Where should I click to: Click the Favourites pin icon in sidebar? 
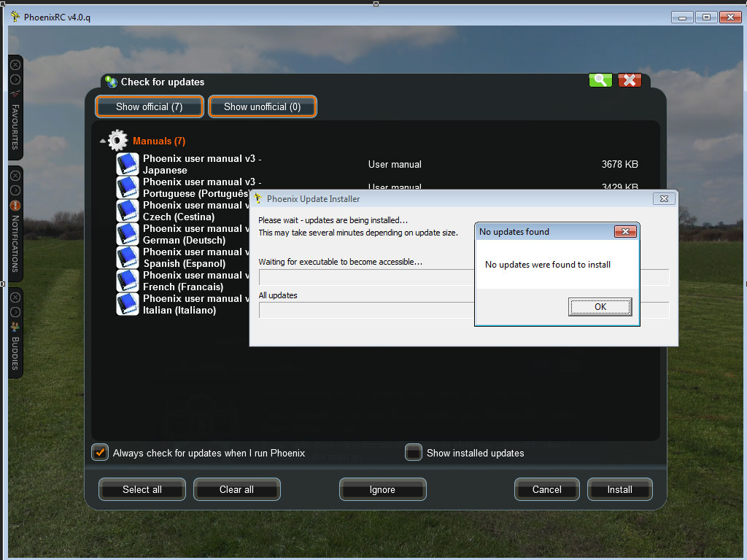pos(15,94)
